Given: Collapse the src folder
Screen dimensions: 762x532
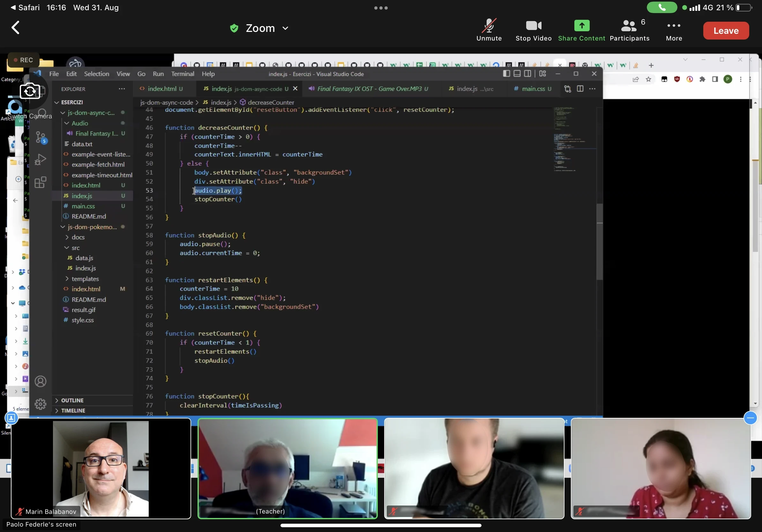Looking at the screenshot, I should (75, 248).
